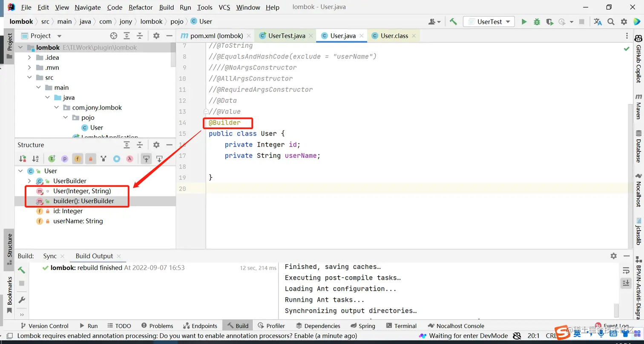Open Structure panel options gear
This screenshot has width=644, height=344.
tap(156, 145)
